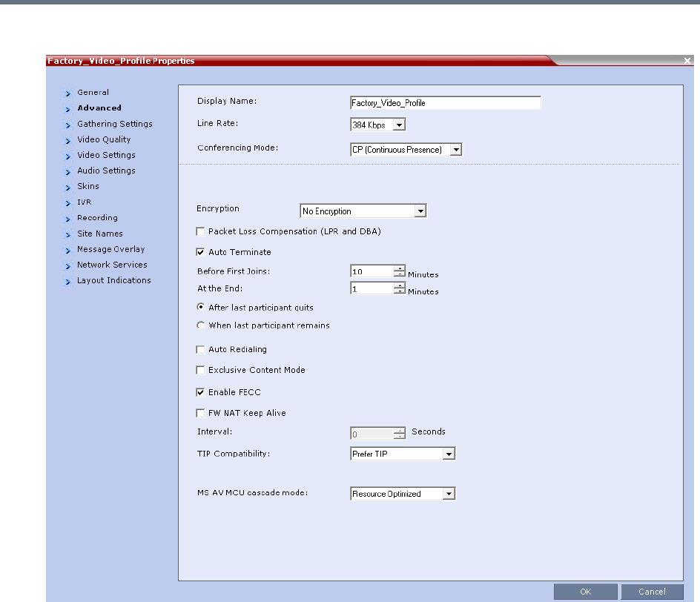Click the arrow icon beside Site Names

click(x=68, y=235)
